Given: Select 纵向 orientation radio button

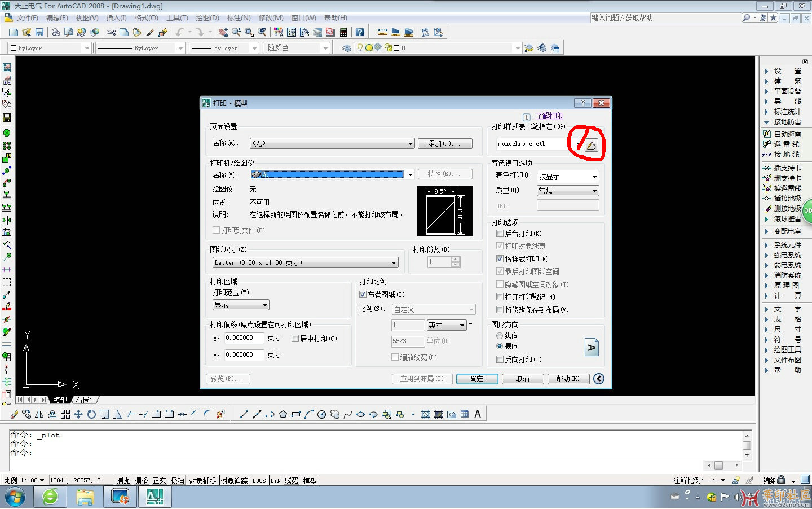Looking at the screenshot, I should [500, 336].
